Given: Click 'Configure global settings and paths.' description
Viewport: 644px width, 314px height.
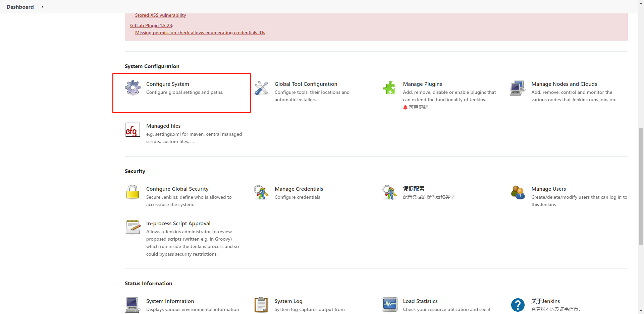Looking at the screenshot, I should [x=185, y=92].
